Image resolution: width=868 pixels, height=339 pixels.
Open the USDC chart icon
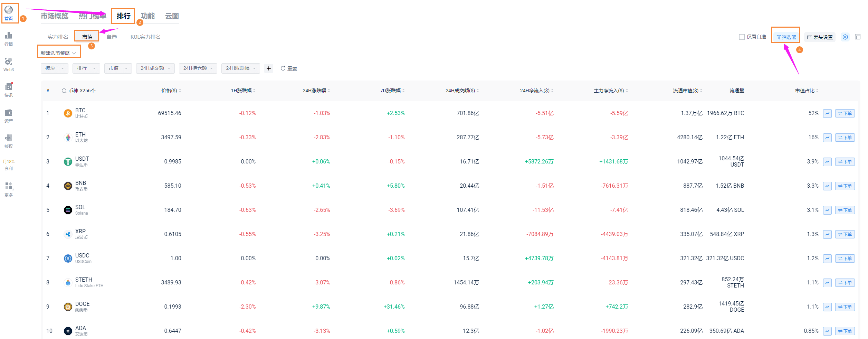coord(827,258)
